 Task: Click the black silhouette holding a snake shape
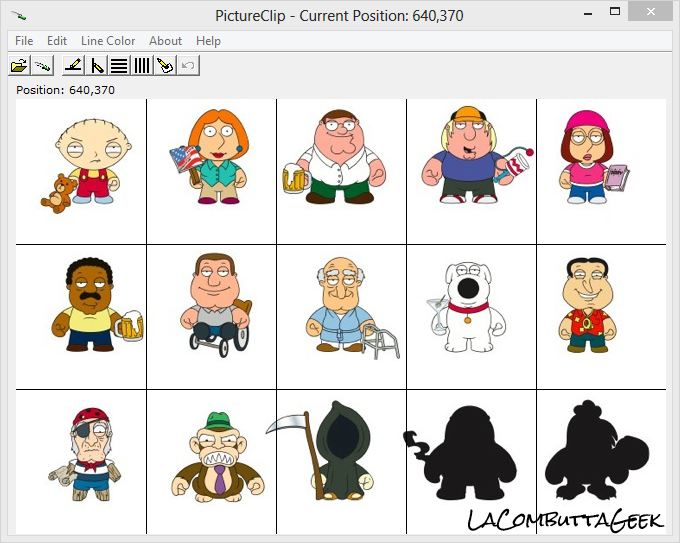click(x=462, y=453)
